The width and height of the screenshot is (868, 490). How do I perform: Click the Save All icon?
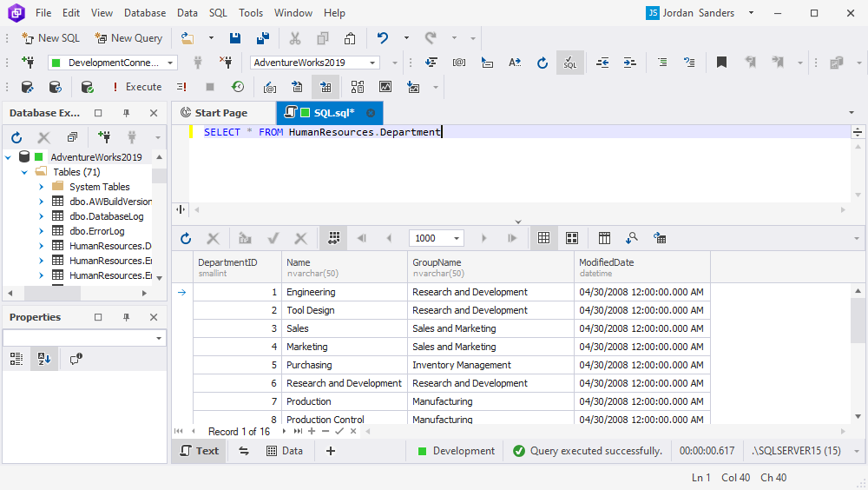click(263, 38)
